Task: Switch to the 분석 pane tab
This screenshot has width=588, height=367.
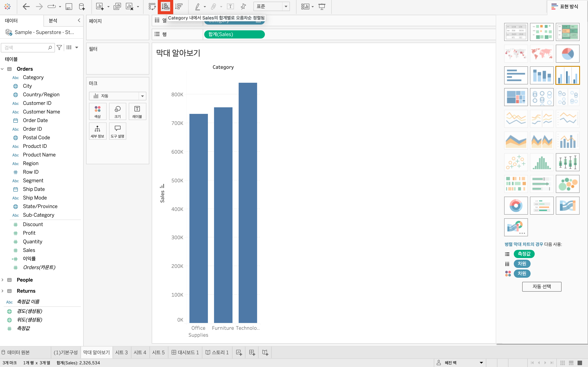Action: click(x=53, y=21)
